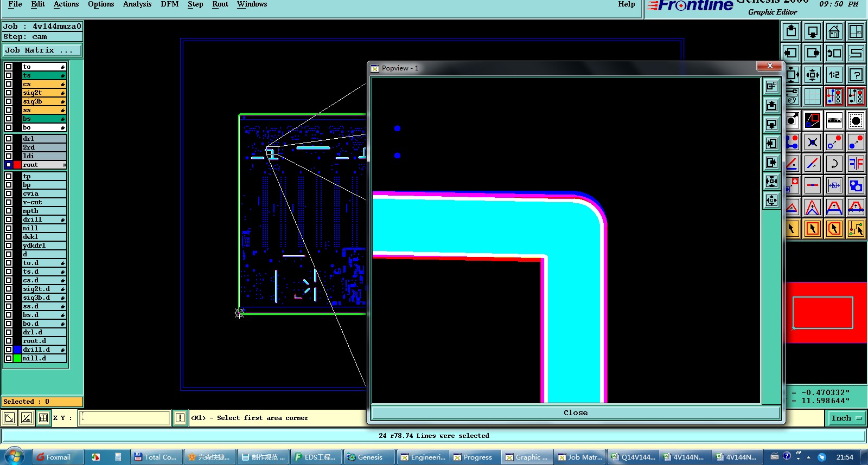Click the four-arrow pan center icon
Viewport: 868px width, 465px height.
tap(813, 75)
